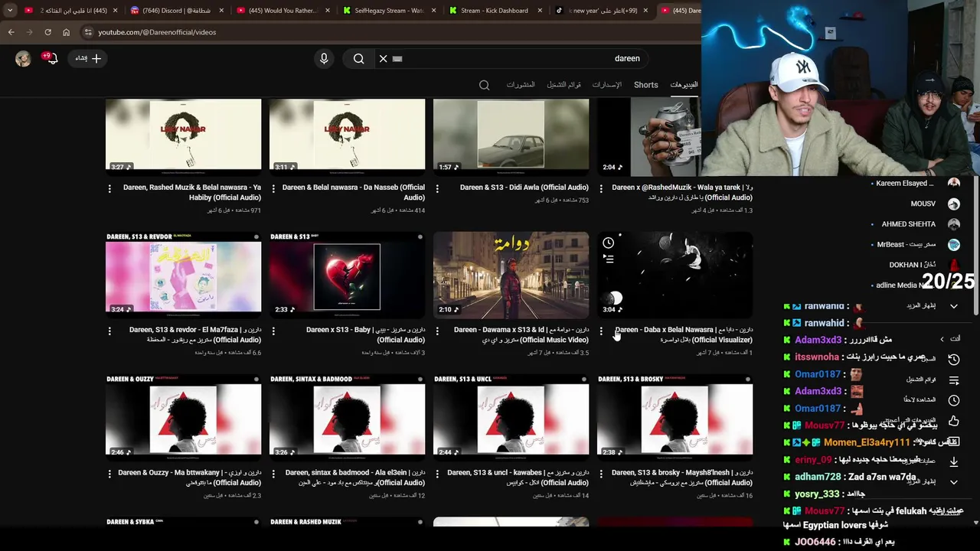The image size is (980, 551).
Task: Open Downloads icon in the sidebar
Action: pos(953,461)
